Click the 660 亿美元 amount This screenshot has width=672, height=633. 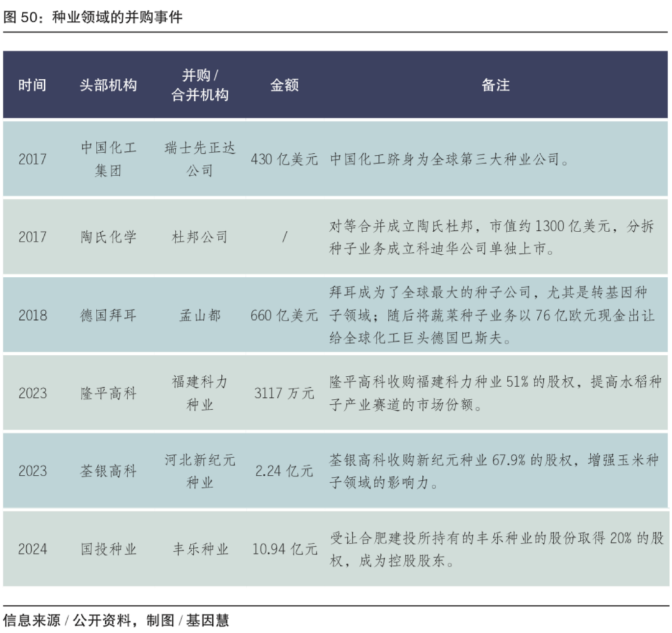click(284, 316)
